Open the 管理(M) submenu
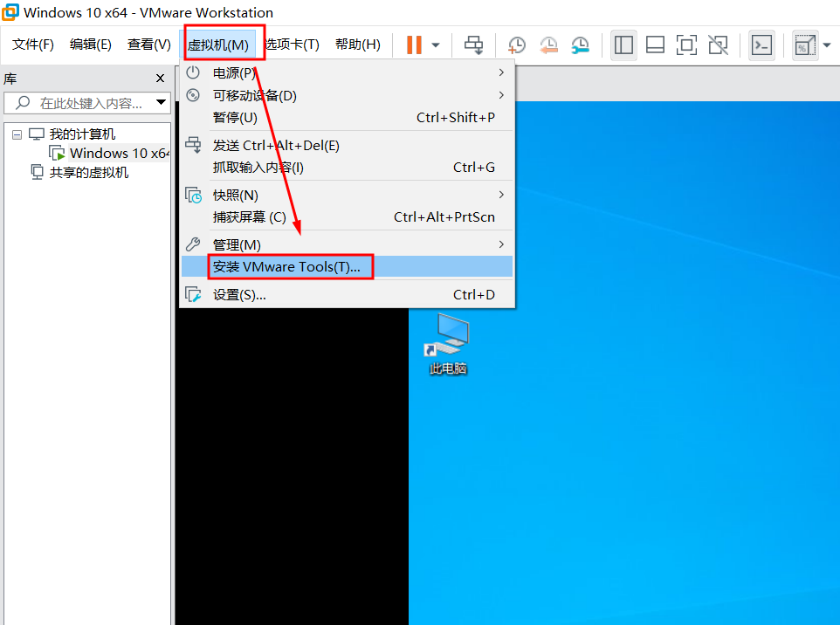 click(x=348, y=244)
